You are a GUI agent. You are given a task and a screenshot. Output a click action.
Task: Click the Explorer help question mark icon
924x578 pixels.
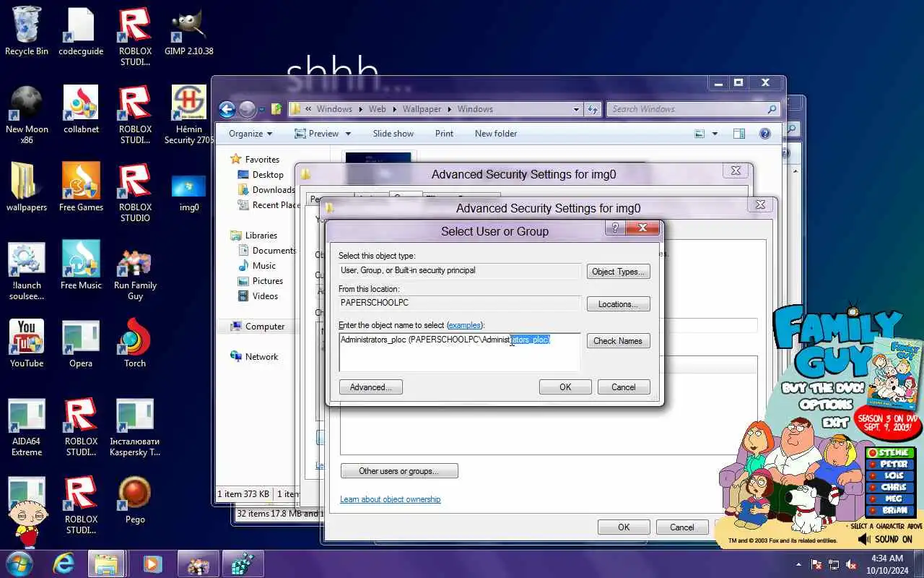click(x=765, y=134)
